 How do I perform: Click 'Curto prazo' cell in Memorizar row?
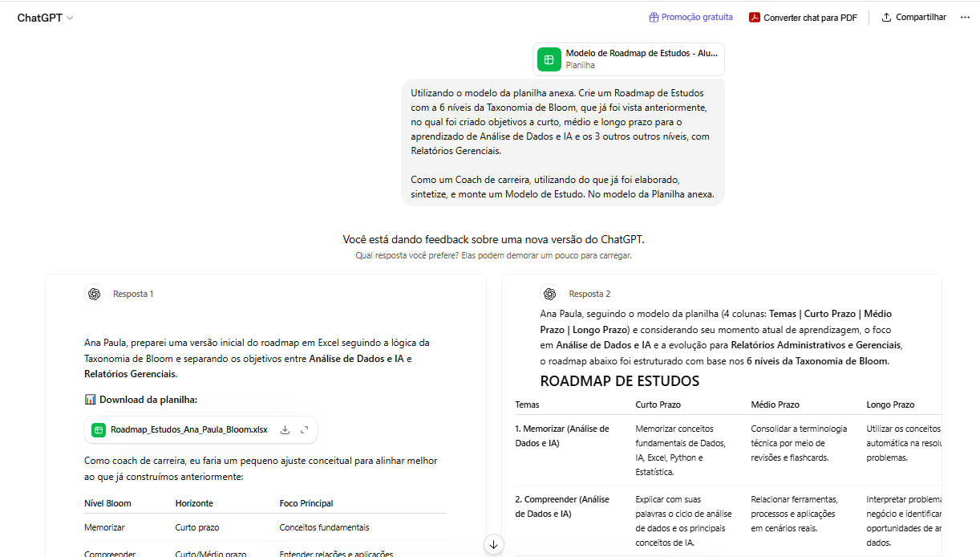tap(197, 527)
